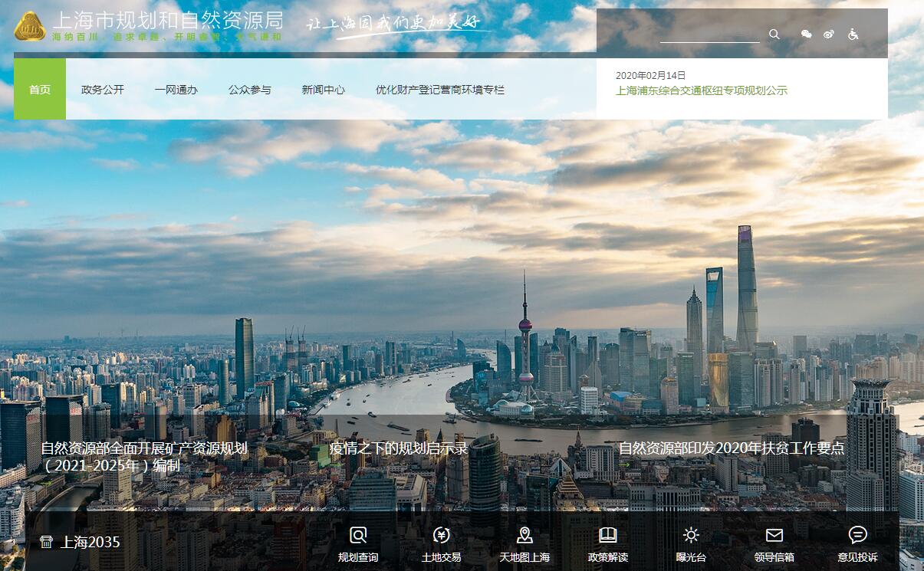This screenshot has height=571, width=924.
Task: Click the 上海市规划和自然资源局 site title
Action: pos(168,21)
